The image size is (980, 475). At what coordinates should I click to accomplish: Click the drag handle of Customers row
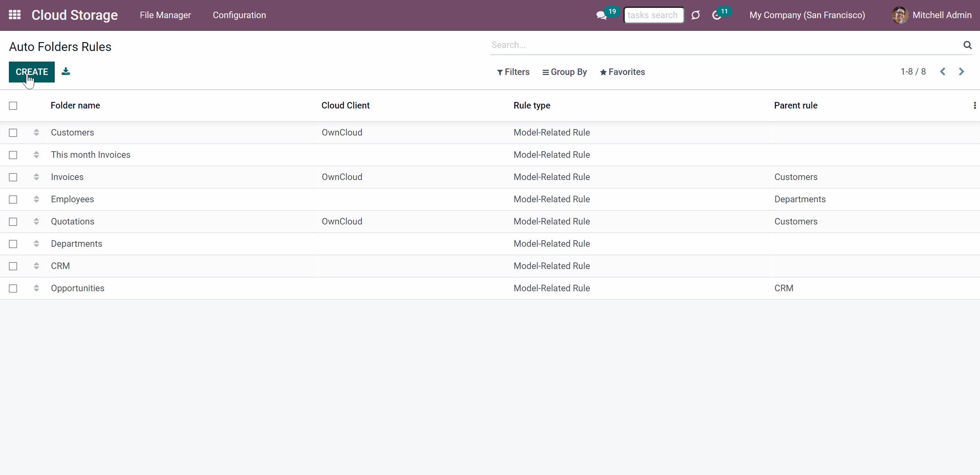(36, 132)
